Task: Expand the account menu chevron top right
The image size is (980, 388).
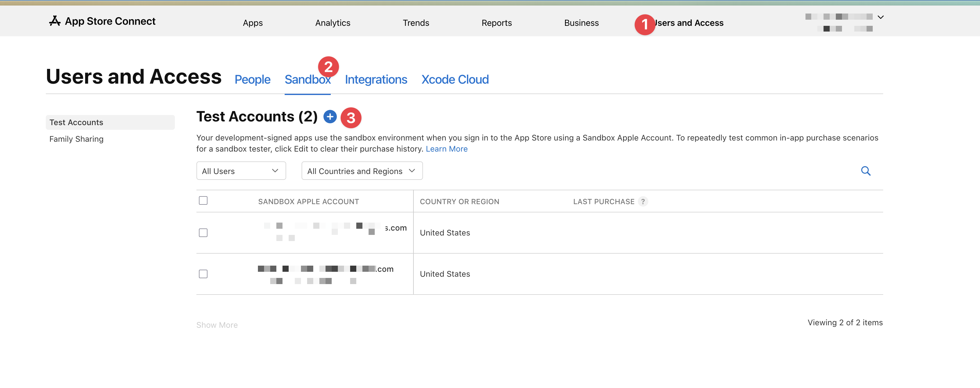Action: (x=880, y=17)
